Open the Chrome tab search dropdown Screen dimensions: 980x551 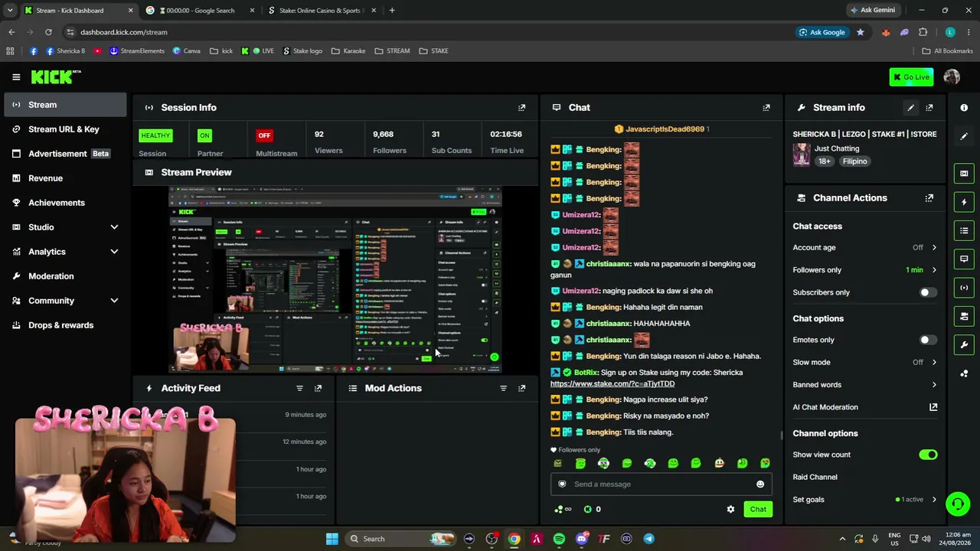pyautogui.click(x=10, y=11)
